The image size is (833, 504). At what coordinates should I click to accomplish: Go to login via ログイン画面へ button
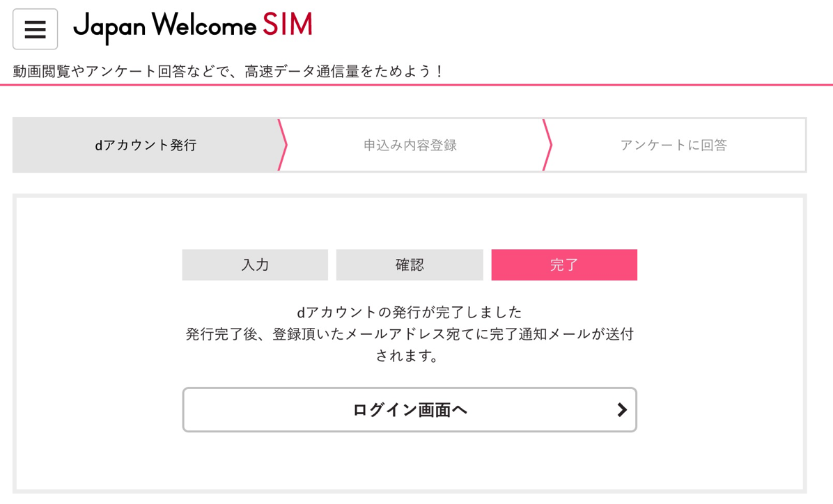click(410, 409)
